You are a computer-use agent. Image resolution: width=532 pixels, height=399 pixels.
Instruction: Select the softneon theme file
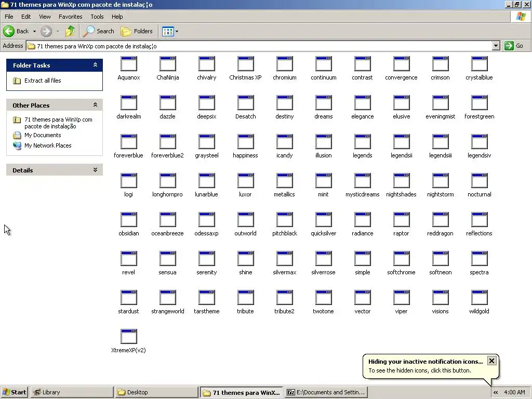[x=440, y=263]
